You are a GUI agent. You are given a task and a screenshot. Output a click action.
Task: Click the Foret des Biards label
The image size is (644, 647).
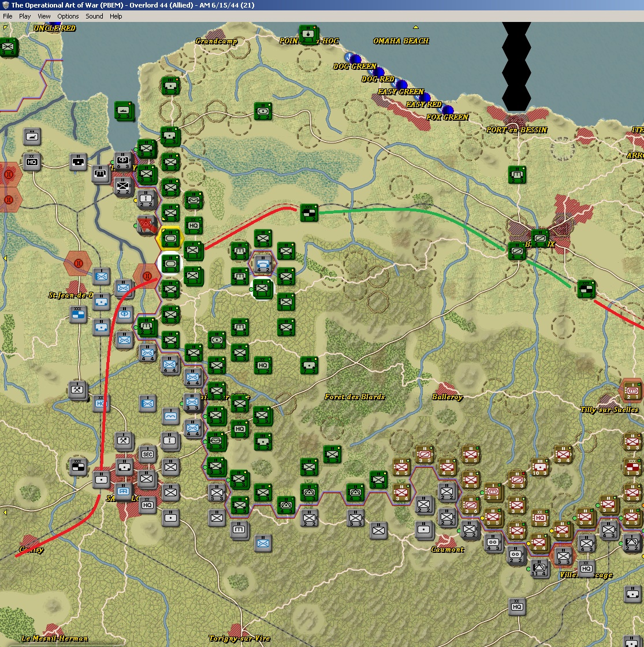(355, 397)
